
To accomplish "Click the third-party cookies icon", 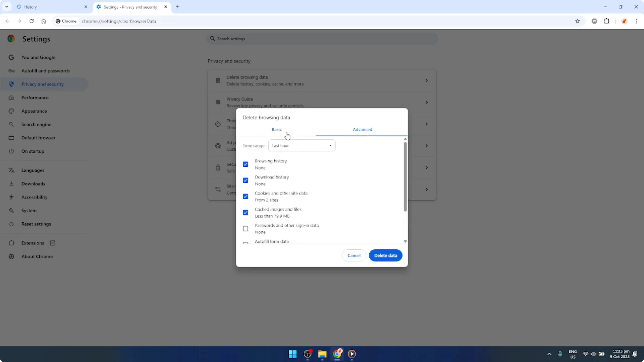I will [218, 124].
